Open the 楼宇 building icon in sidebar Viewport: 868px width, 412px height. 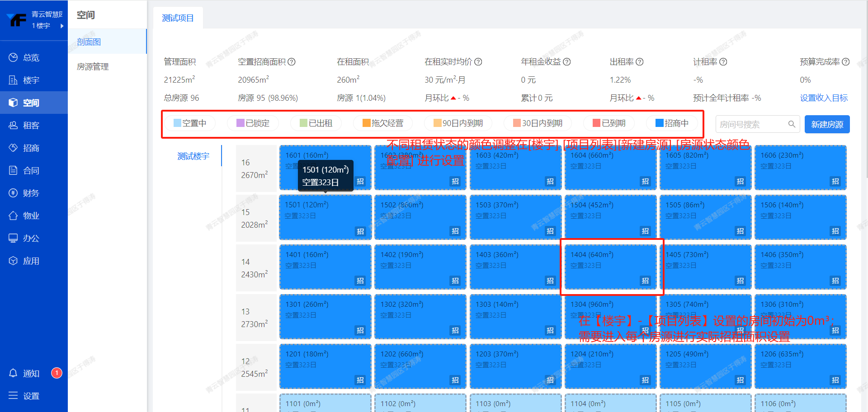tap(13, 80)
